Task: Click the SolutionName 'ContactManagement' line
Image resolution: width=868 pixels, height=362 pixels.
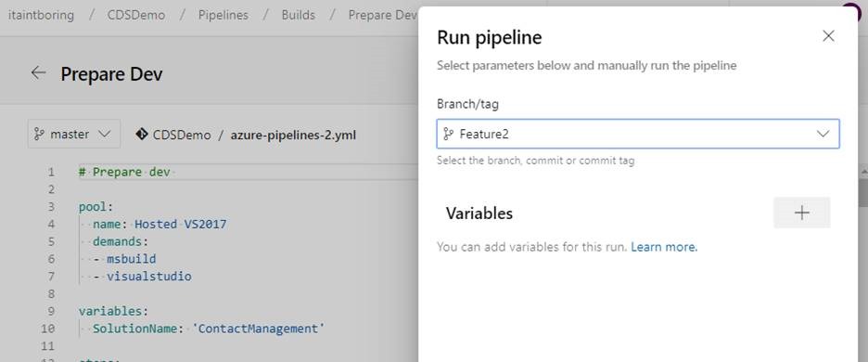Action: point(209,329)
